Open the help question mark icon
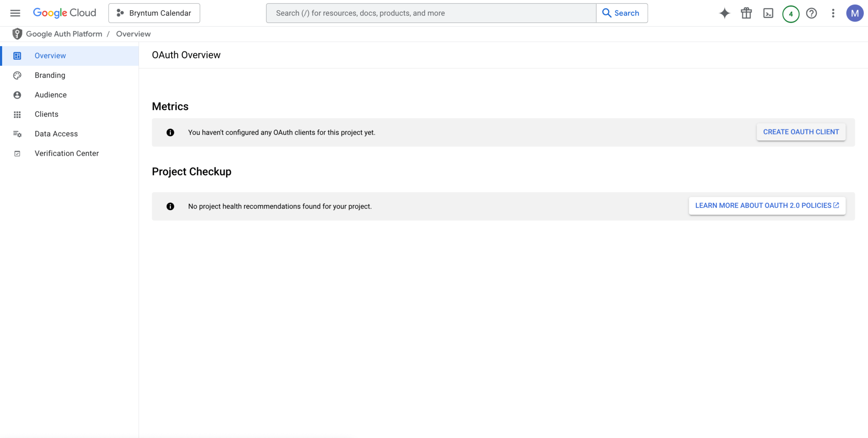This screenshot has height=438, width=868. click(812, 13)
